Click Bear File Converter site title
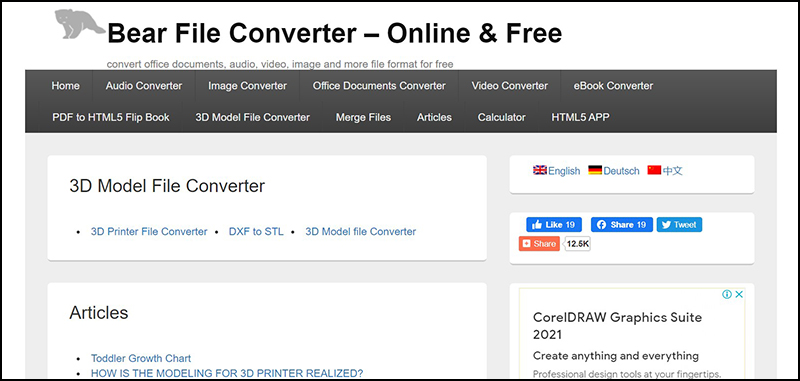Image resolution: width=800 pixels, height=381 pixels. pyautogui.click(x=335, y=34)
